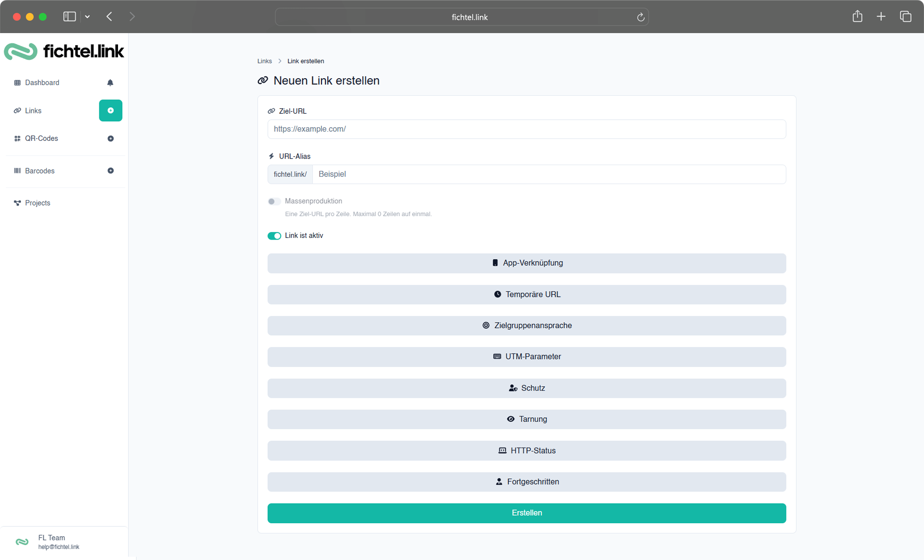Click the Erstellen button
Image resolution: width=924 pixels, height=560 pixels.
(x=526, y=513)
